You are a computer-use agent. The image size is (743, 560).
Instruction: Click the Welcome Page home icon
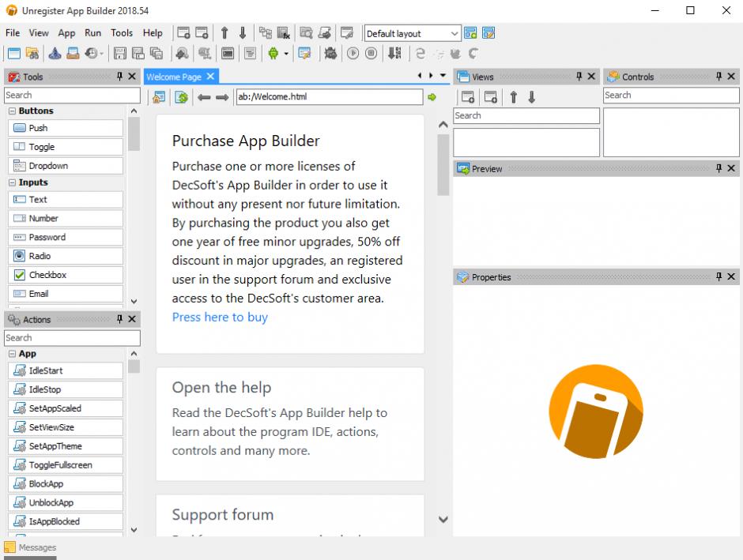(159, 97)
